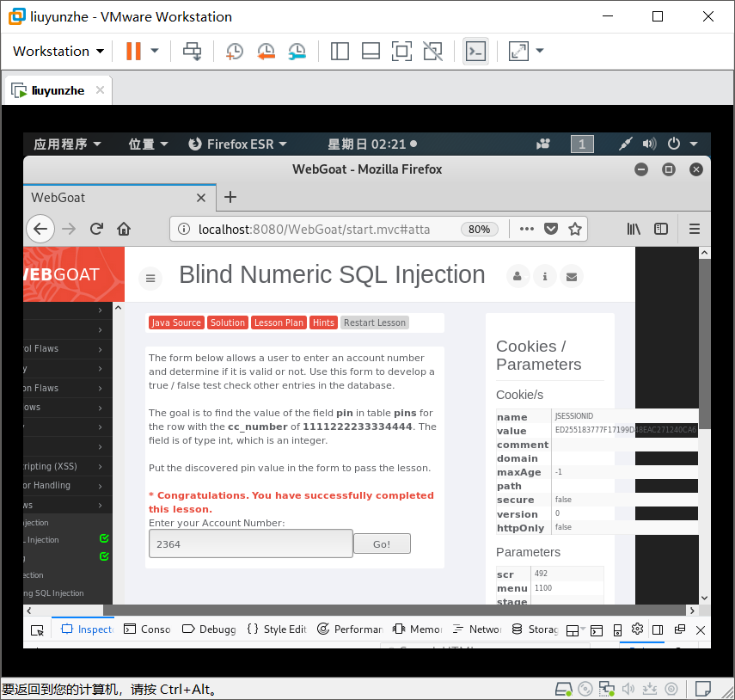Open the Workstation menu
This screenshot has height=700, width=735.
(58, 51)
